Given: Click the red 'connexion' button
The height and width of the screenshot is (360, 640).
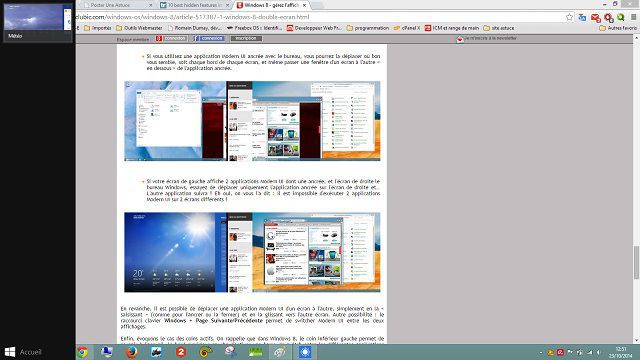Looking at the screenshot, I should click(171, 38).
